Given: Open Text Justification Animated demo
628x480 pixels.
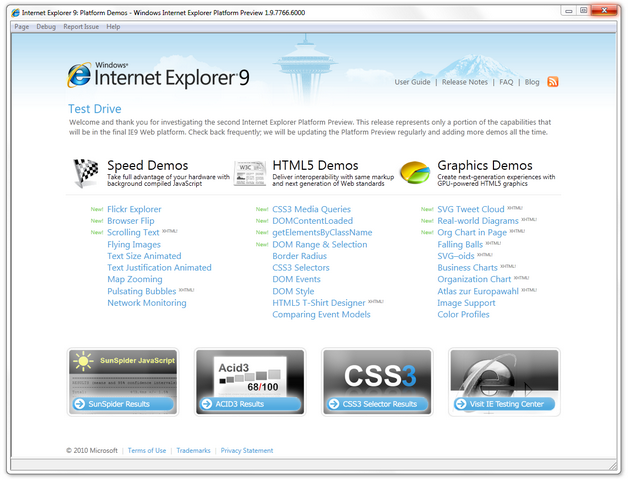Looking at the screenshot, I should pos(159,268).
